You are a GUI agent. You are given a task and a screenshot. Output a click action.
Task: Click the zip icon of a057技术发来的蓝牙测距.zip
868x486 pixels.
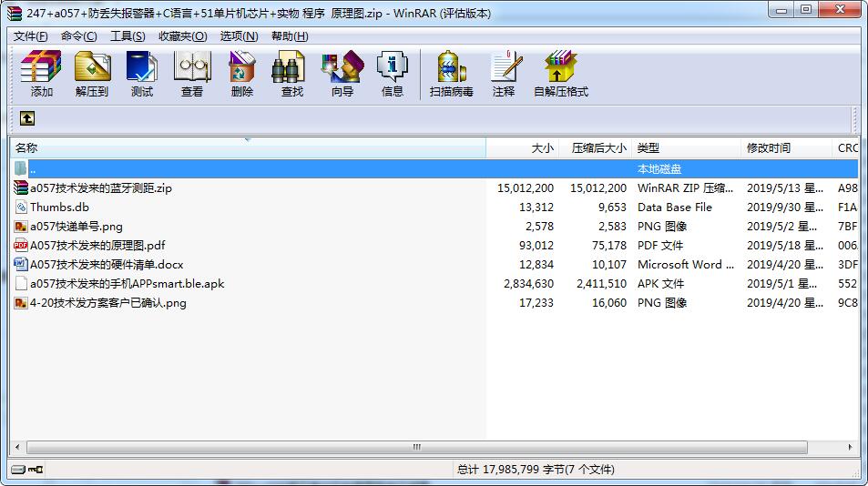point(20,188)
